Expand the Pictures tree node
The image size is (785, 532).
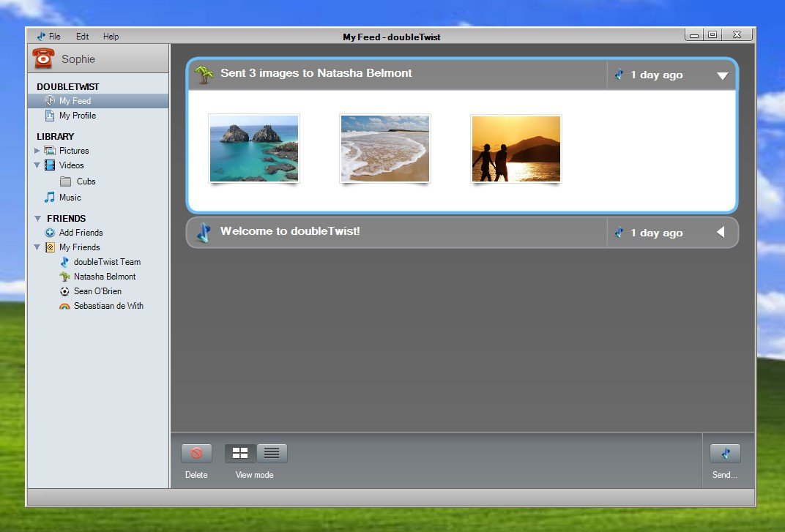pyautogui.click(x=37, y=151)
